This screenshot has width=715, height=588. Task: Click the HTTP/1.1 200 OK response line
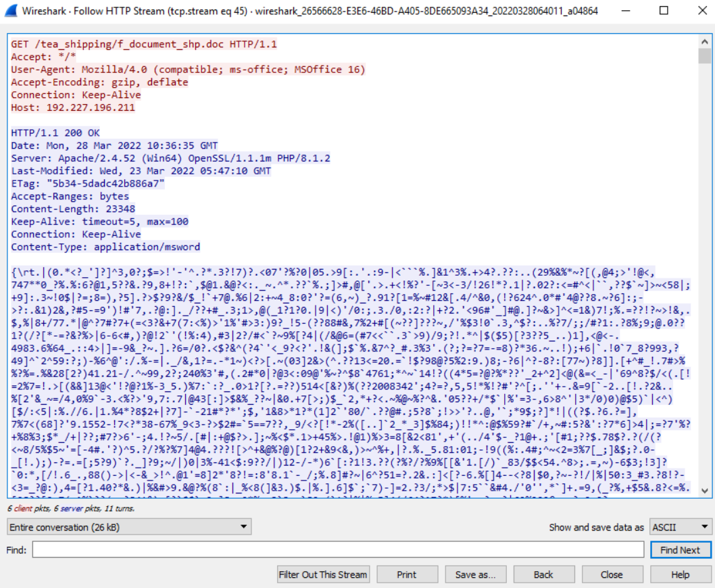point(55,132)
